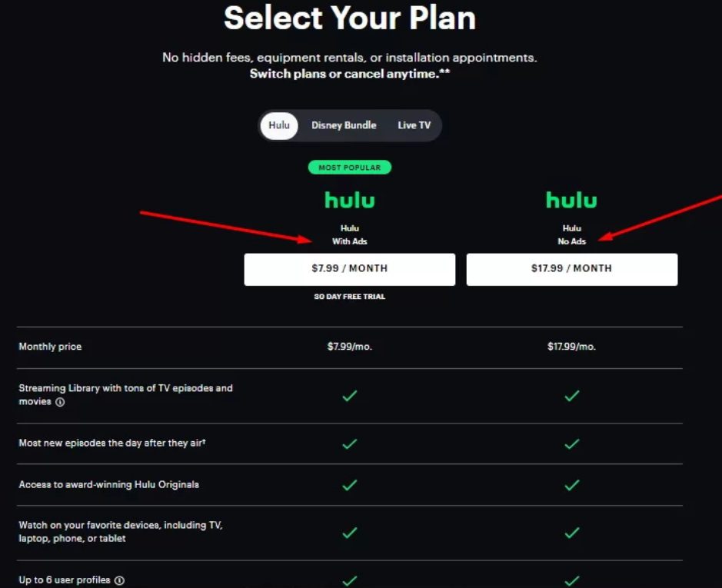Viewport: 722px width, 588px height.
Task: Click the 30 Day Free Trial text
Action: coord(350,297)
